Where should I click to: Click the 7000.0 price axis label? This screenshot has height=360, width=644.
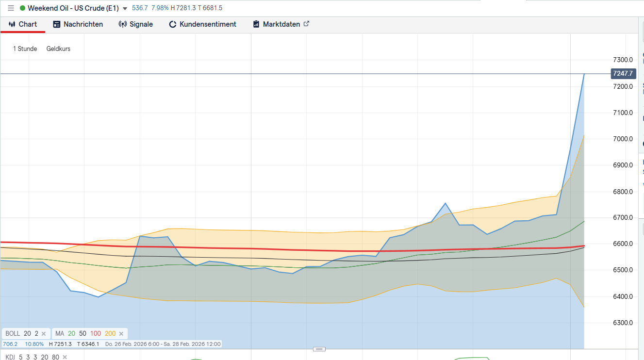coord(623,139)
